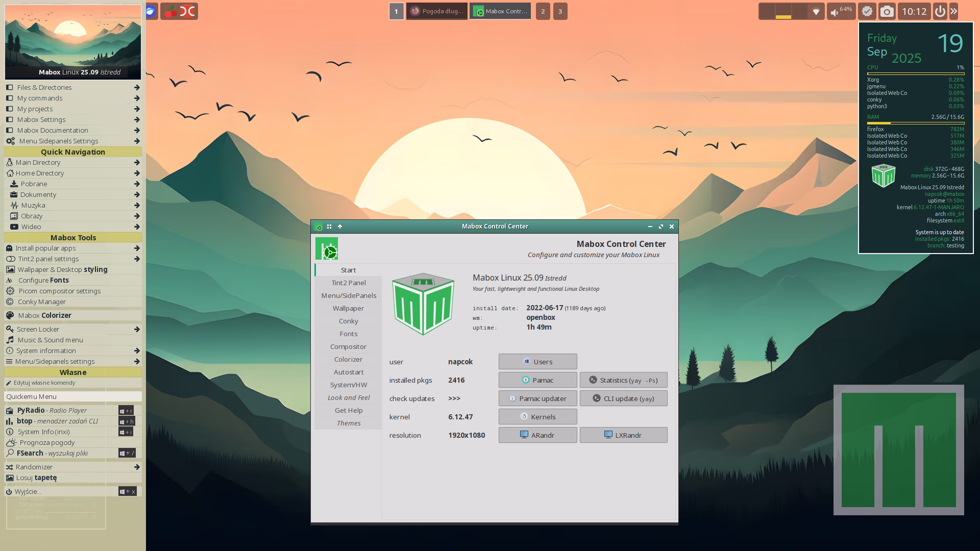Screen dimensions: 980x551
Task: Expand the Files & Directories submenu arrow
Action: coord(137,88)
